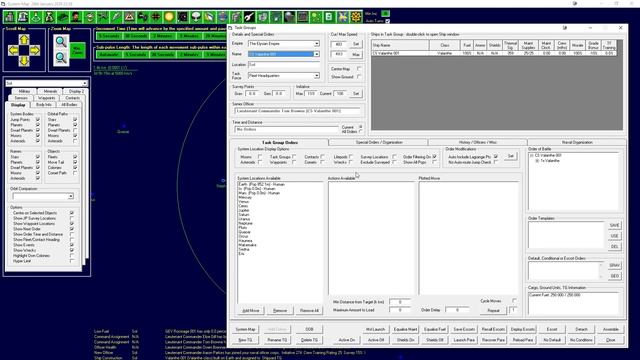Select Jupiter in System Locations Available

244,211
